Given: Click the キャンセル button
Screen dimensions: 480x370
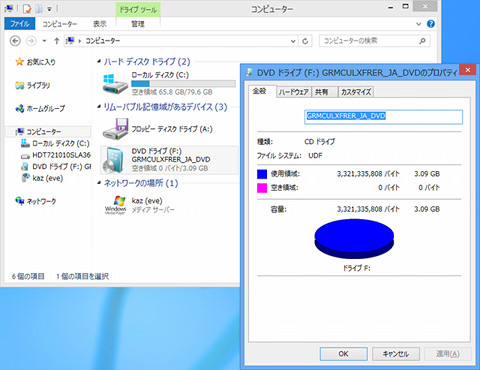Looking at the screenshot, I should click(x=396, y=354).
